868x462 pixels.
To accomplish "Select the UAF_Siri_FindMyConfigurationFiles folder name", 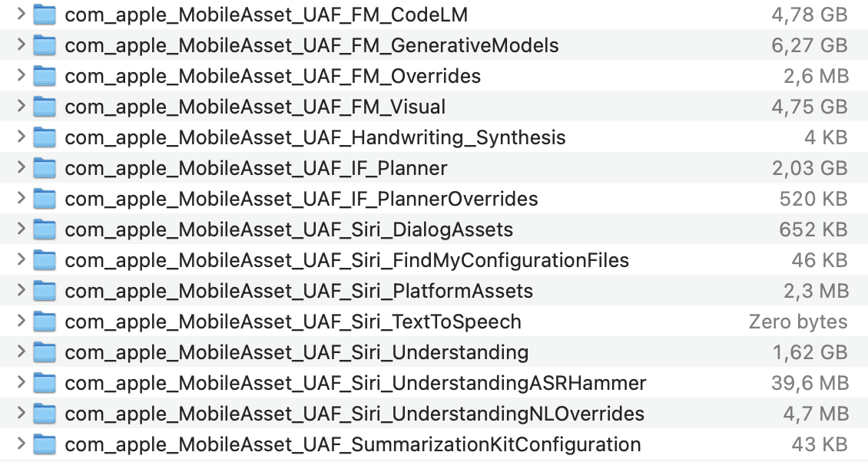I will tap(346, 260).
